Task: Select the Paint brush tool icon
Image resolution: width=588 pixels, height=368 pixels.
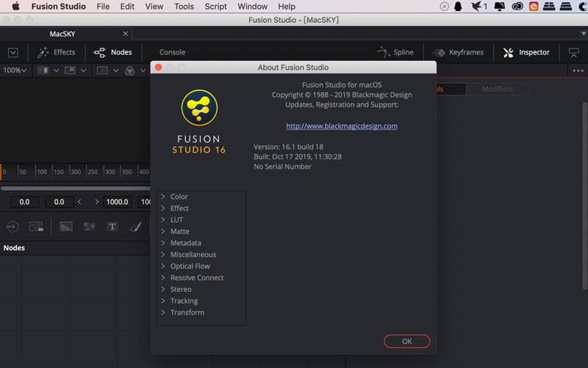Action: [x=135, y=227]
